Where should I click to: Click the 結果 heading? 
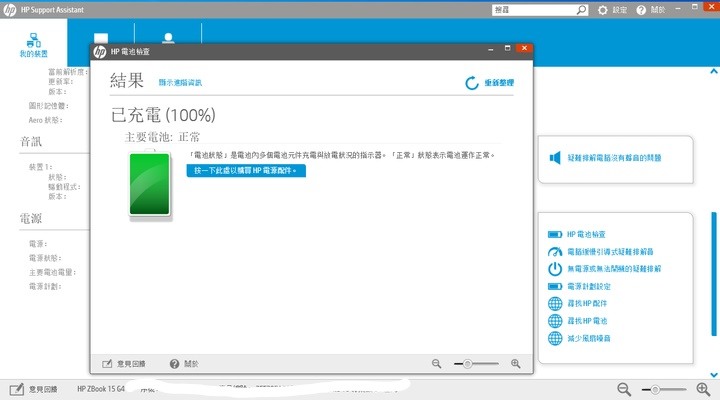tap(127, 80)
